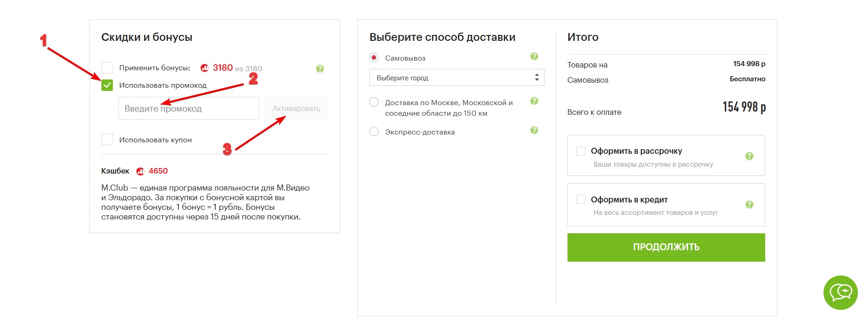Select Доставка по Москве radio option
This screenshot has width=868, height=320.
click(x=374, y=102)
